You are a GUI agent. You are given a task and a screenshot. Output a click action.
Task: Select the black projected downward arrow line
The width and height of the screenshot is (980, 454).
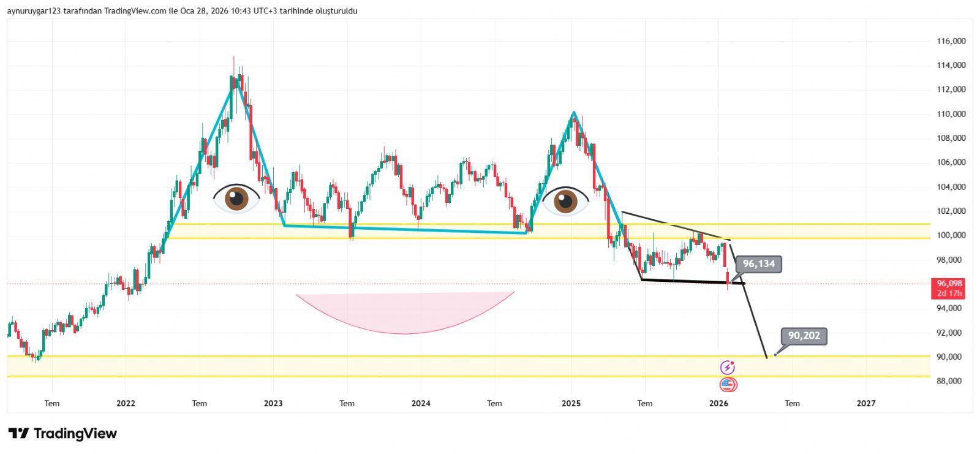click(x=755, y=319)
